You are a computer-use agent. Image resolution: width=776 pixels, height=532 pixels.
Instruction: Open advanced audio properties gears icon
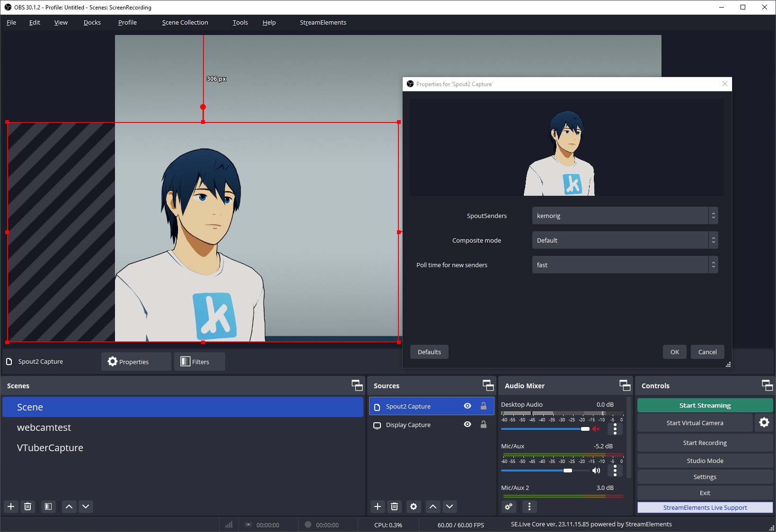pos(509,506)
